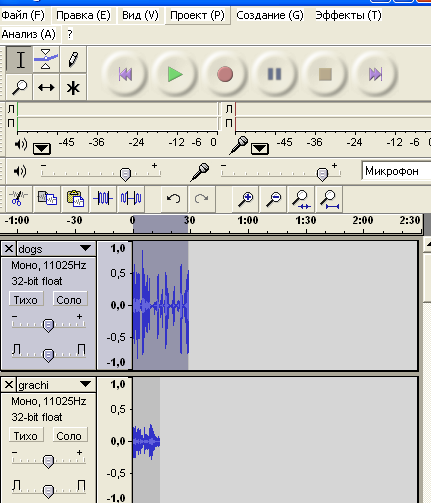Adjust dogs track pan slider

pyautogui.click(x=49, y=354)
